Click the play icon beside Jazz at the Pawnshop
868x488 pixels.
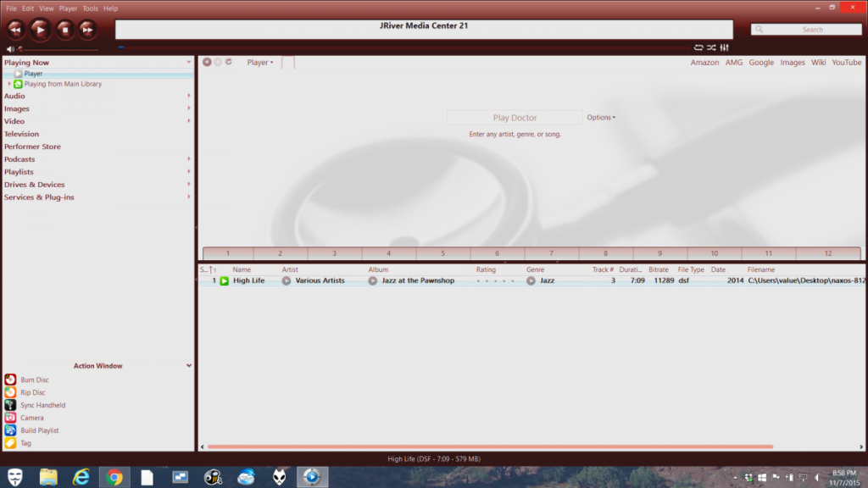tap(373, 281)
